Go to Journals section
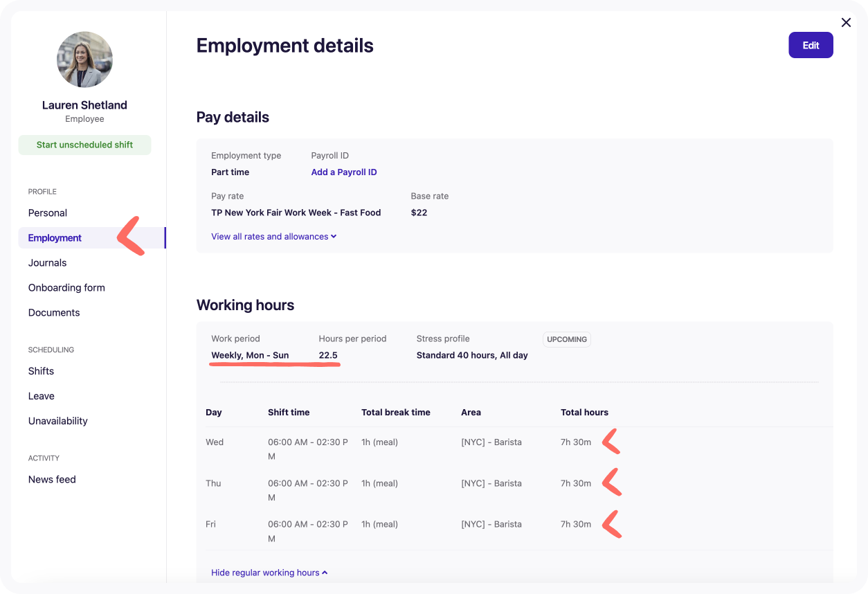 47,262
